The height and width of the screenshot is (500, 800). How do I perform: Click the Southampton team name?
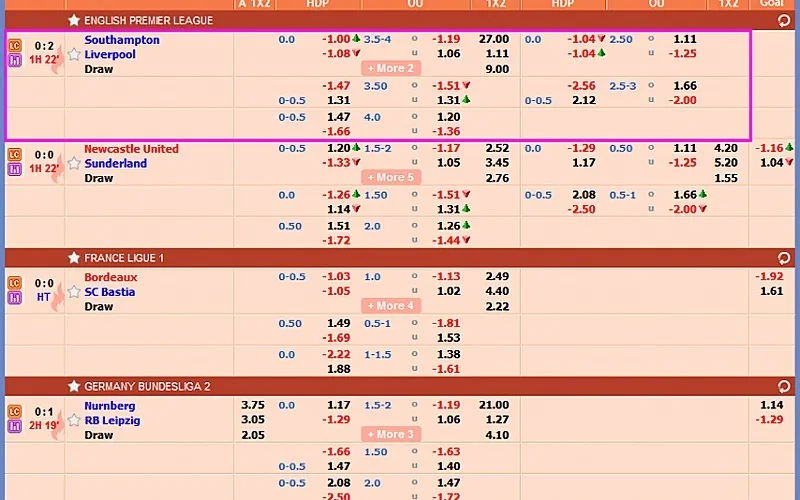(122, 40)
